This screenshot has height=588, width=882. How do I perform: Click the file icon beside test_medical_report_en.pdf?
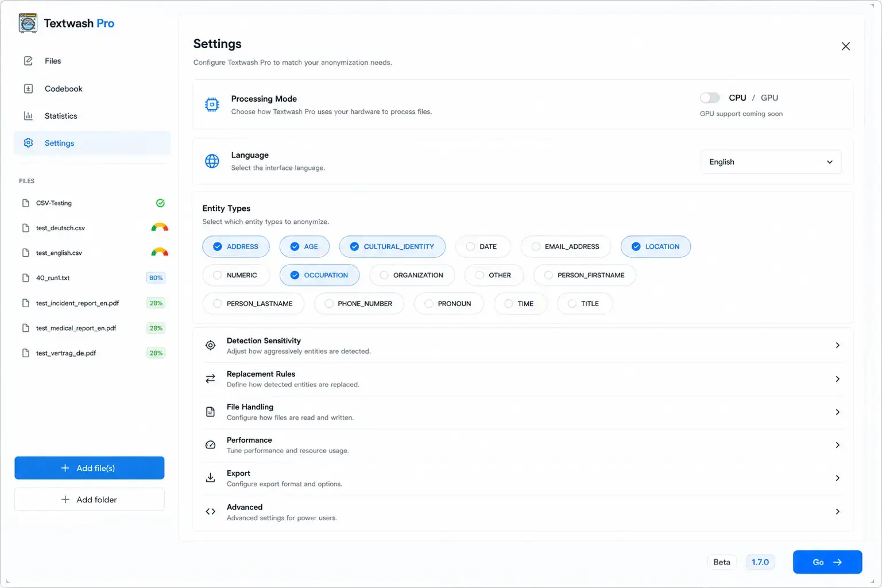coord(25,328)
